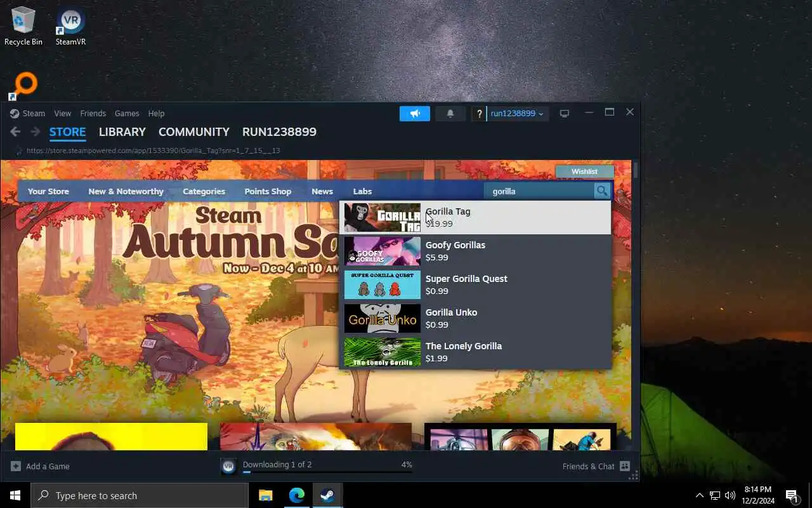
Task: Open Friends & Chat icon
Action: pyautogui.click(x=624, y=466)
